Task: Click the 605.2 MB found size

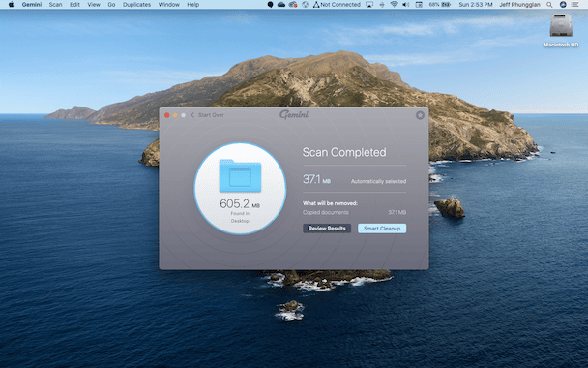Action: [x=240, y=204]
